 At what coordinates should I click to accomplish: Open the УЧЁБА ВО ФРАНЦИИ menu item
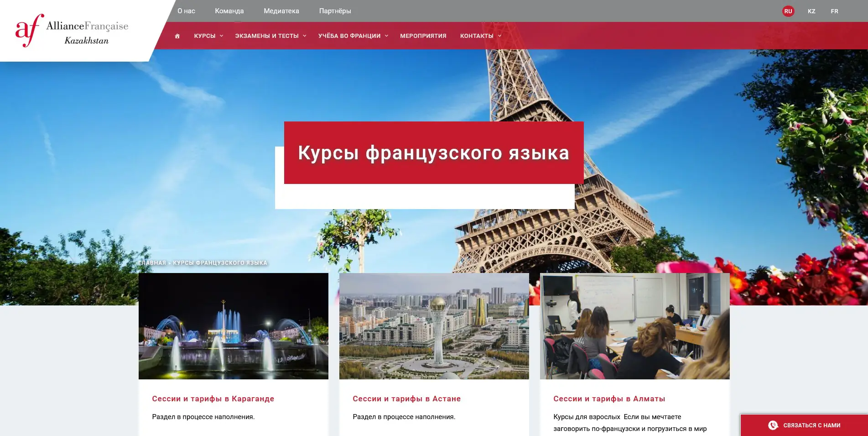[x=349, y=36]
